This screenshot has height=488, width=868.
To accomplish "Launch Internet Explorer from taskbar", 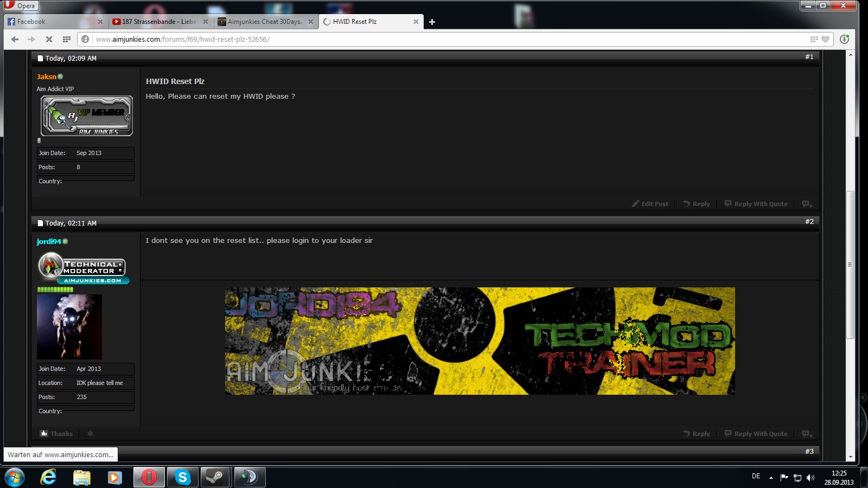I will (48, 477).
